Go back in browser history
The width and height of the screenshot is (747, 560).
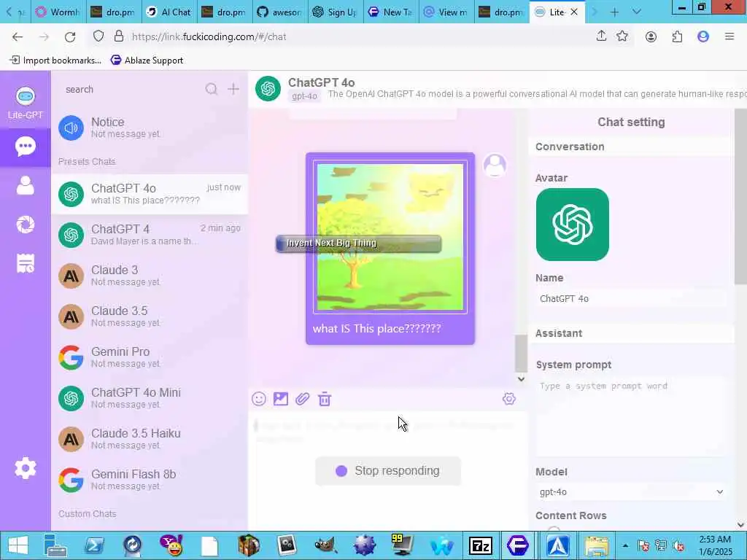(x=18, y=36)
